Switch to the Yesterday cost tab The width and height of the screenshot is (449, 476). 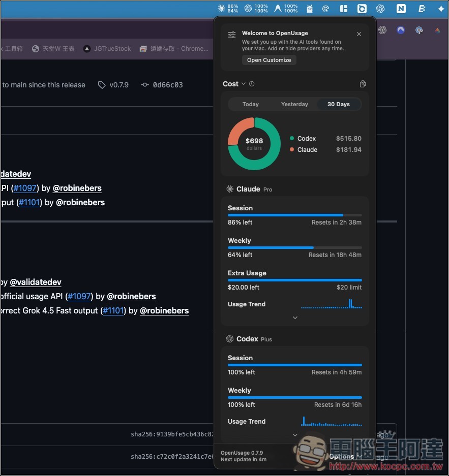[294, 104]
